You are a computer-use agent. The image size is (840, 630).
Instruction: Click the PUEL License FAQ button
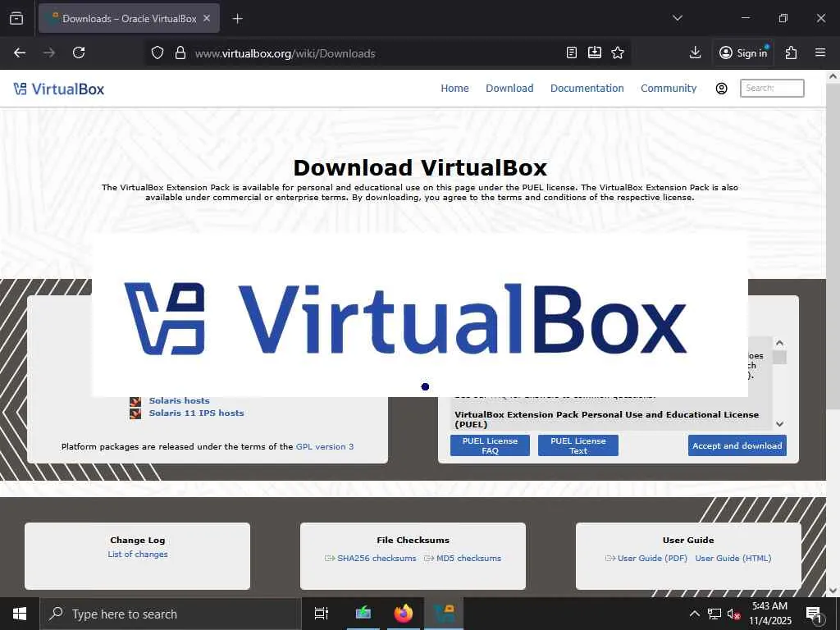(x=490, y=445)
